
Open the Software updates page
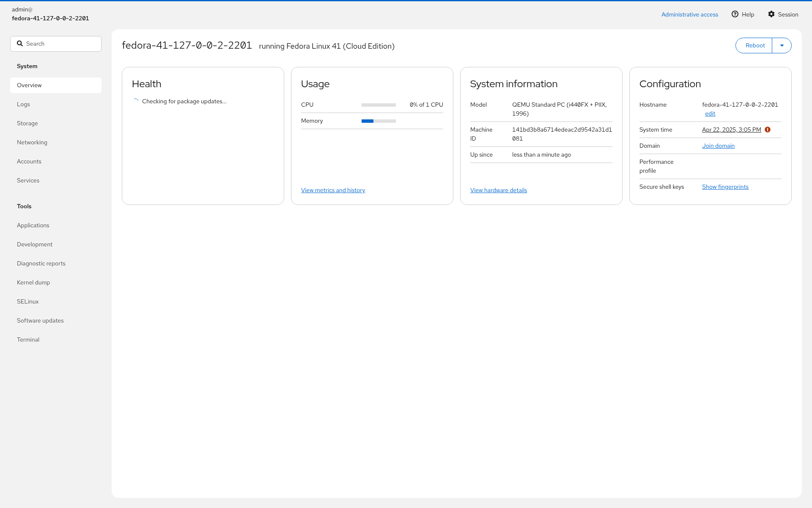click(x=56, y=320)
